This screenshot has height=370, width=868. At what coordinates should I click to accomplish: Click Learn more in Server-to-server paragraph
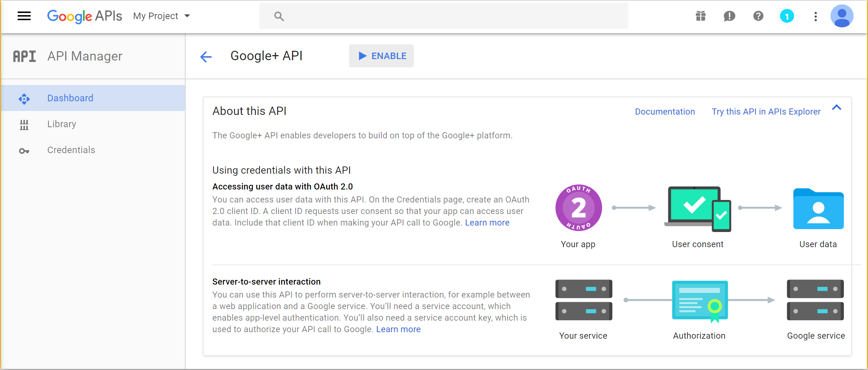point(398,329)
